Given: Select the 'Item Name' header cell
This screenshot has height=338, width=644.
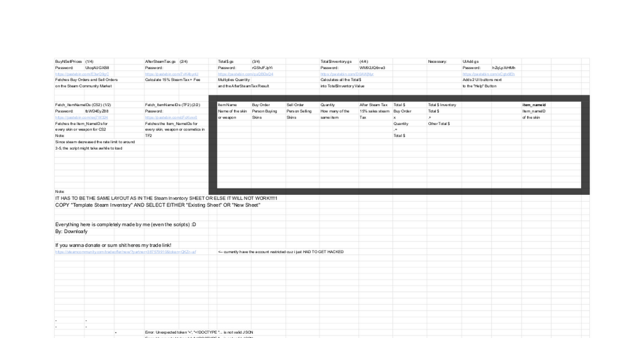Looking at the screenshot, I should 228,105.
